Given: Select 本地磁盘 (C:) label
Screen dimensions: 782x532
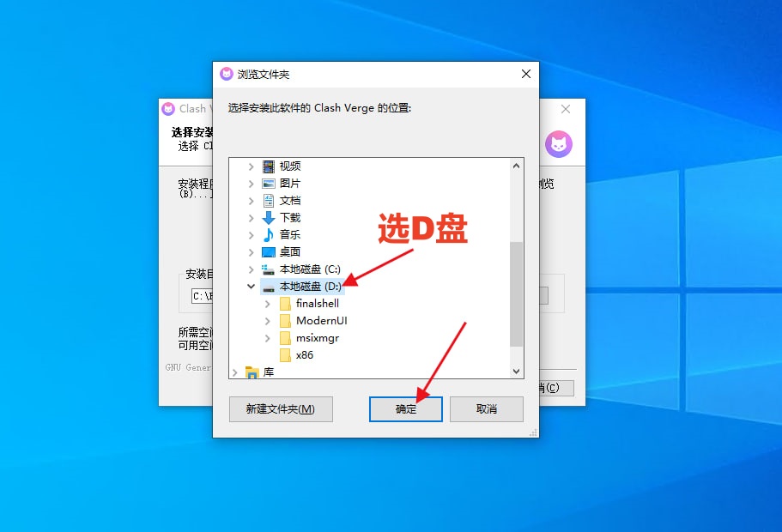Looking at the screenshot, I should click(x=310, y=269).
